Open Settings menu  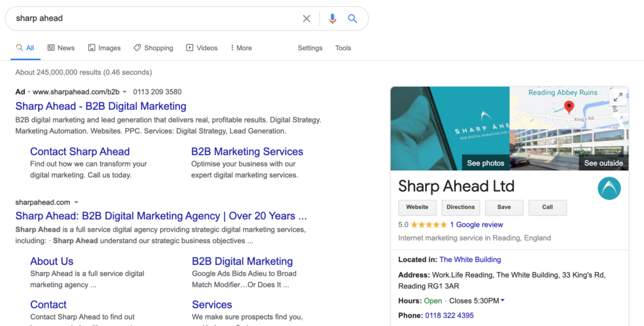point(310,48)
